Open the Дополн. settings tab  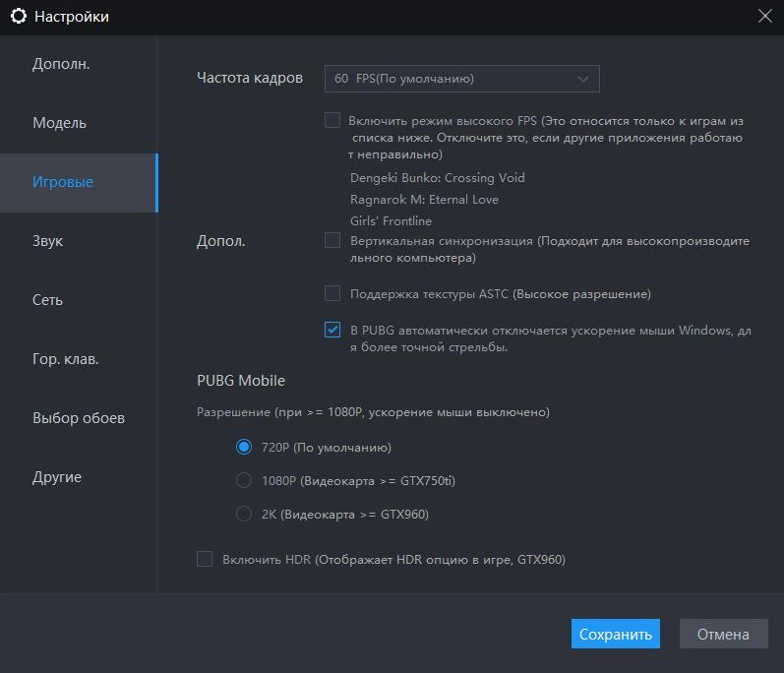(61, 64)
